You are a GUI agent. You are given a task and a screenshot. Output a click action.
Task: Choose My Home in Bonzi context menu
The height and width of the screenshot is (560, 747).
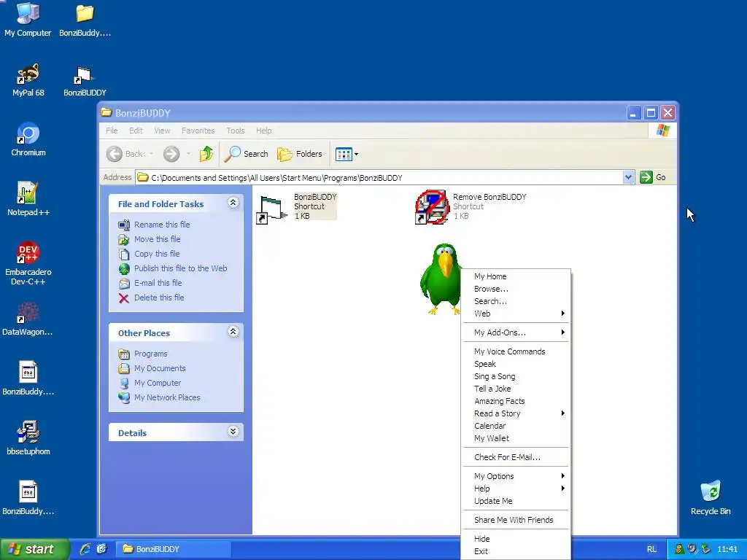[516, 276]
